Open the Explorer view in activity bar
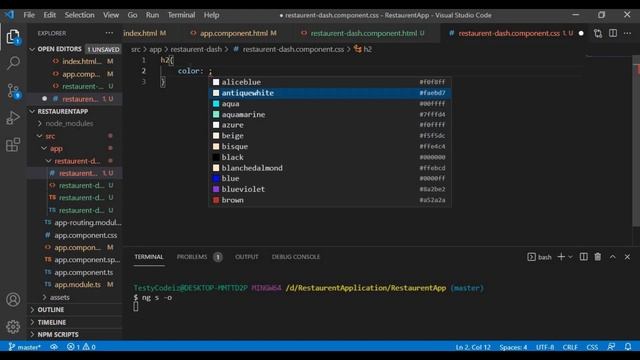 (x=13, y=37)
